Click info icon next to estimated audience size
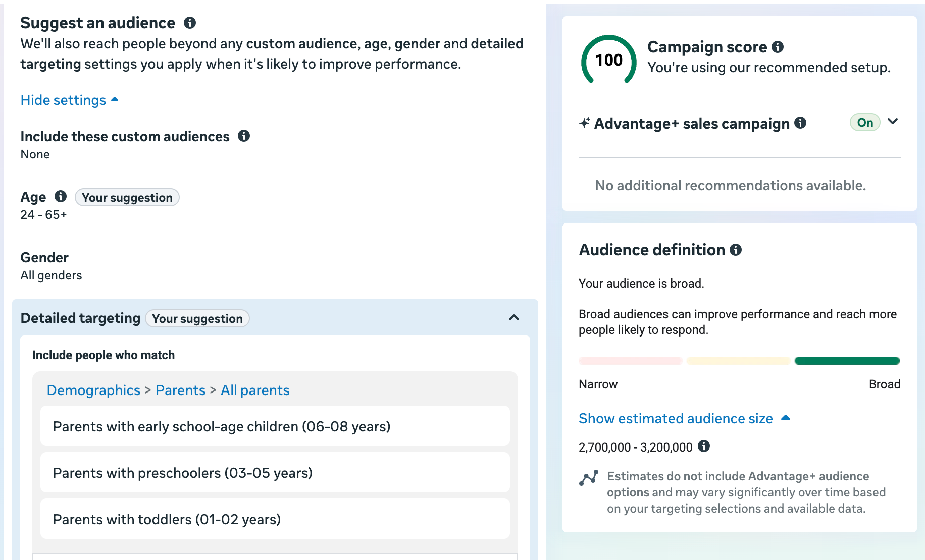925x560 pixels. [704, 446]
